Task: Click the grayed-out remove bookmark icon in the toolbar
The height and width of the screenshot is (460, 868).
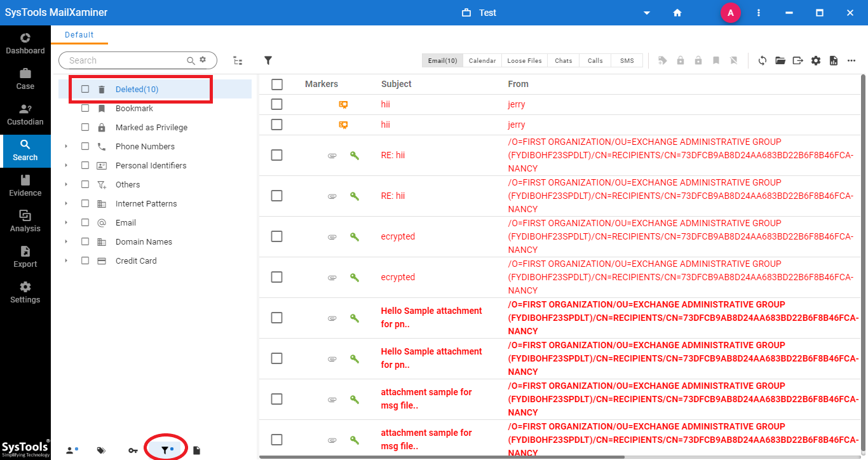Action: (734, 60)
